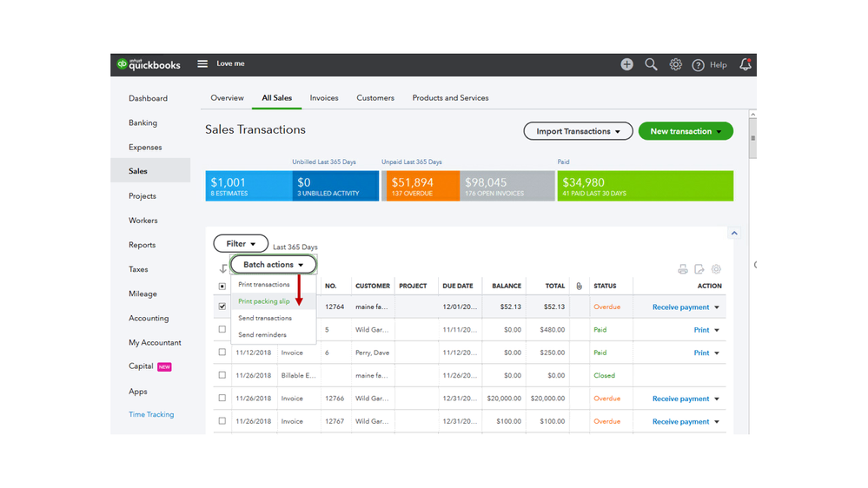Toggle the hamburger navigation menu
Image resolution: width=868 pixels, height=488 pixels.
click(202, 63)
